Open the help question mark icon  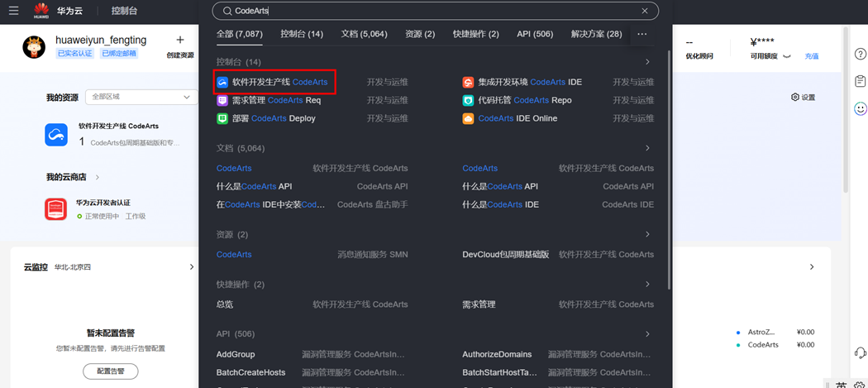click(x=860, y=54)
